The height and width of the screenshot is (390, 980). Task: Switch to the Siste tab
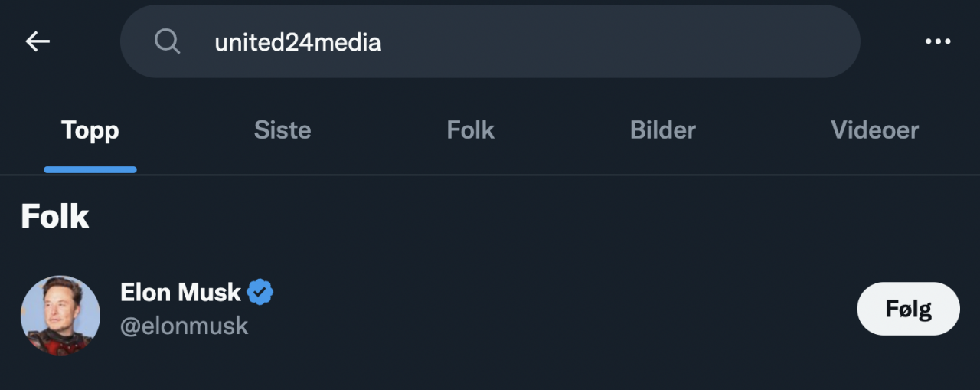283,130
